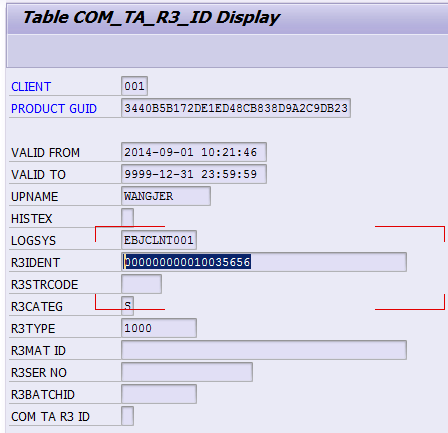Select the empty R3MAT ID field

point(264,350)
